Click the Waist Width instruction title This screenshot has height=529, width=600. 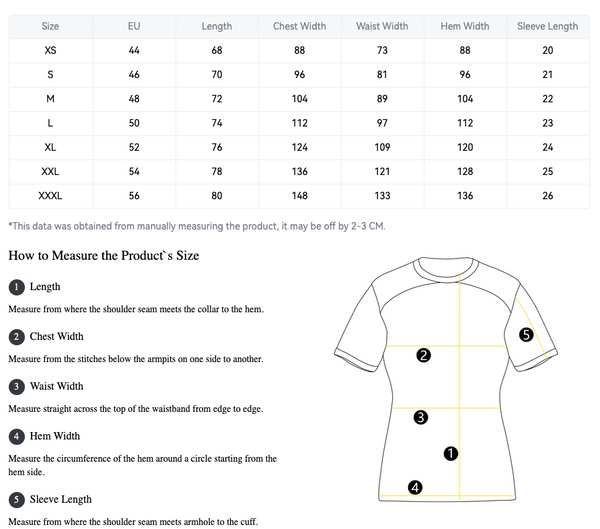point(57,386)
